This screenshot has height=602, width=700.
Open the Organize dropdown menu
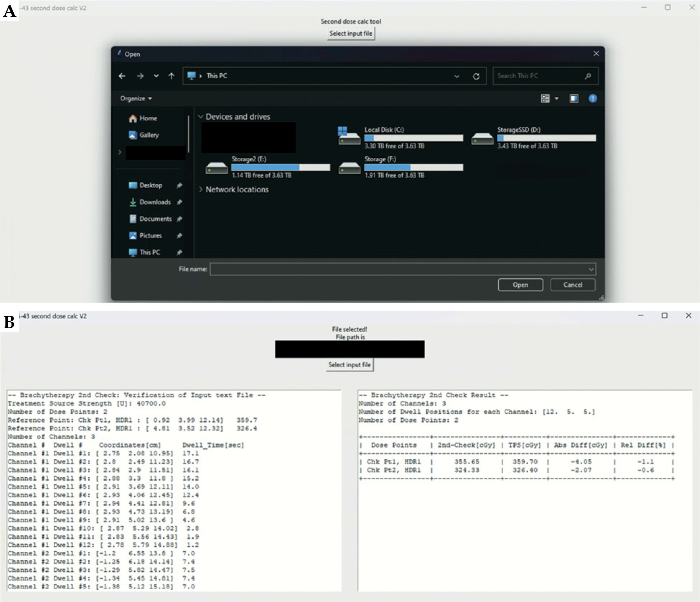click(x=136, y=98)
